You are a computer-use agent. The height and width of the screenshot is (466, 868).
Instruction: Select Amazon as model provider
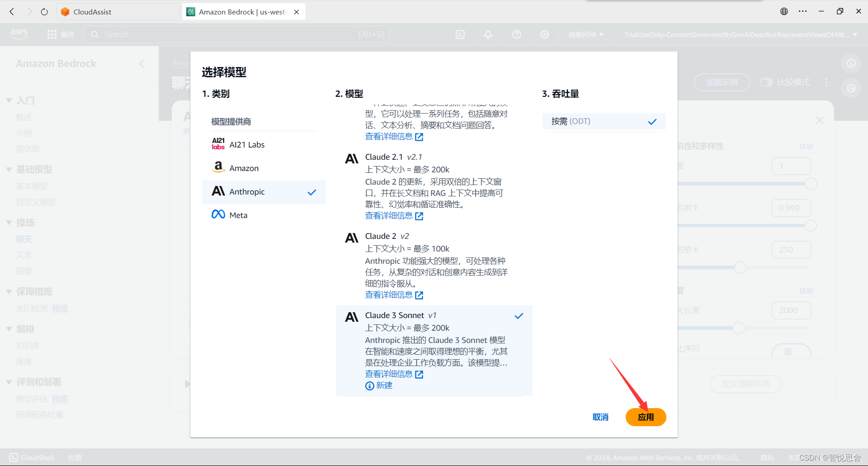click(264, 168)
